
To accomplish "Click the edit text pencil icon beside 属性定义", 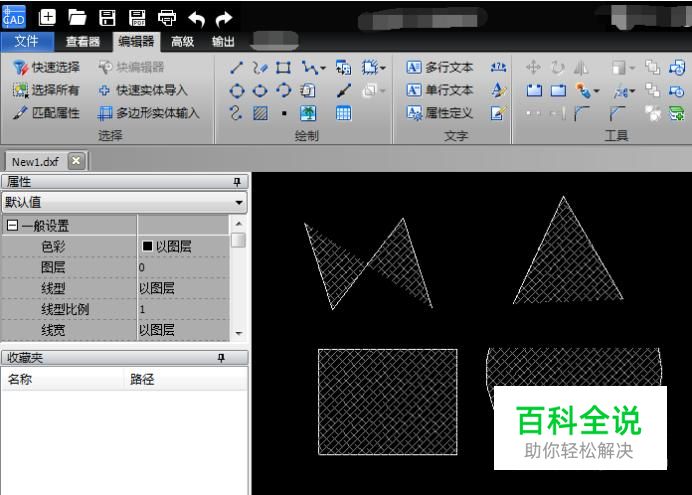I will pyautogui.click(x=499, y=113).
